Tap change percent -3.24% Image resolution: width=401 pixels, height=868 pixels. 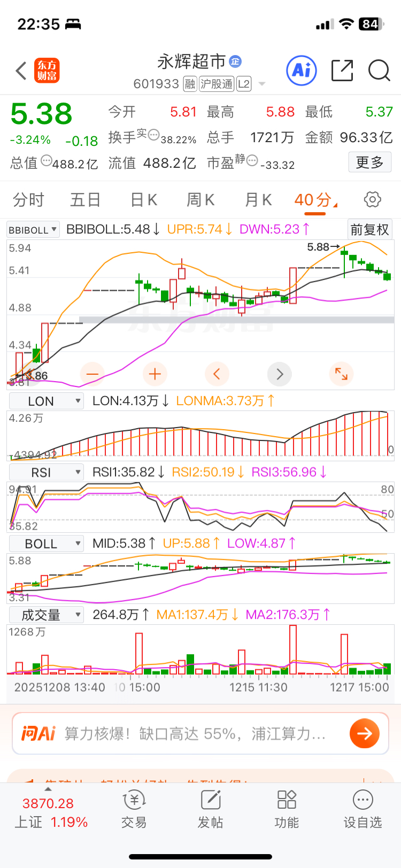point(30,140)
